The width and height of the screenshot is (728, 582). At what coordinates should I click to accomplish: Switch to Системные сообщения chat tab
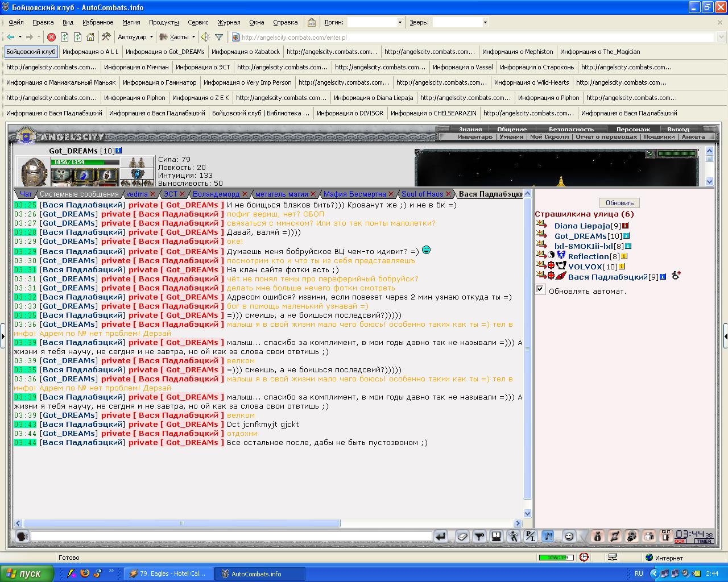click(x=79, y=194)
